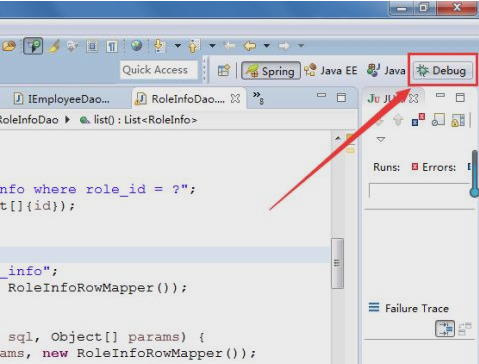479x364 pixels.
Task: Switch to Java EE perspective
Action: [331, 70]
